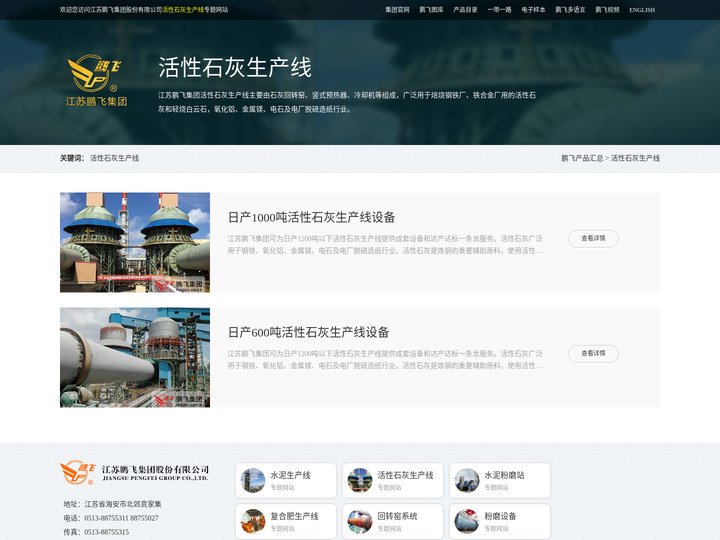Click the yellow 活性石灰生产线 link in top bar
This screenshot has height=540, width=720.
point(183,10)
